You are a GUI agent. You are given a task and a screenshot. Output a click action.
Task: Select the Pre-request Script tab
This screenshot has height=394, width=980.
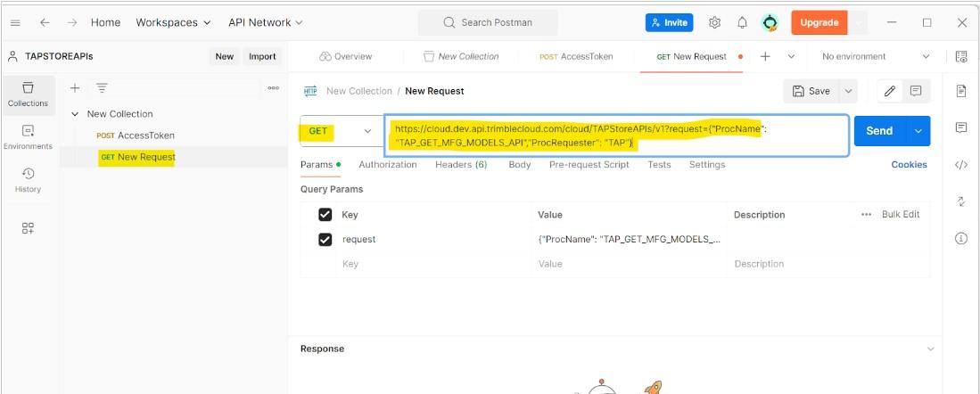589,165
